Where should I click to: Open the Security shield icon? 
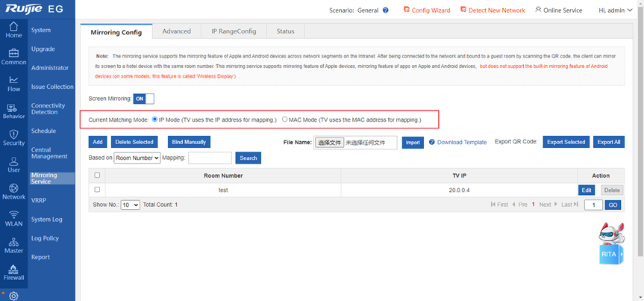click(13, 137)
